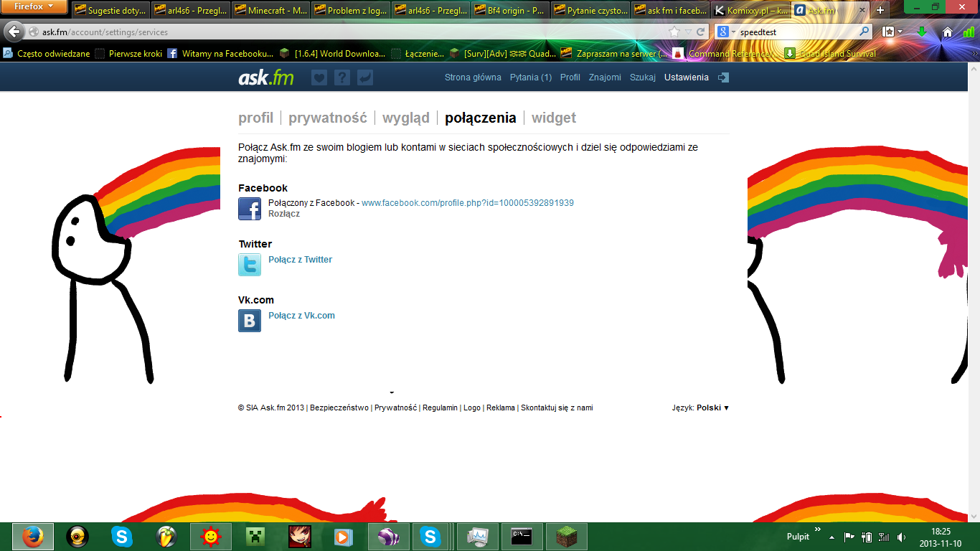Open the Regulamin footer link

pyautogui.click(x=440, y=408)
